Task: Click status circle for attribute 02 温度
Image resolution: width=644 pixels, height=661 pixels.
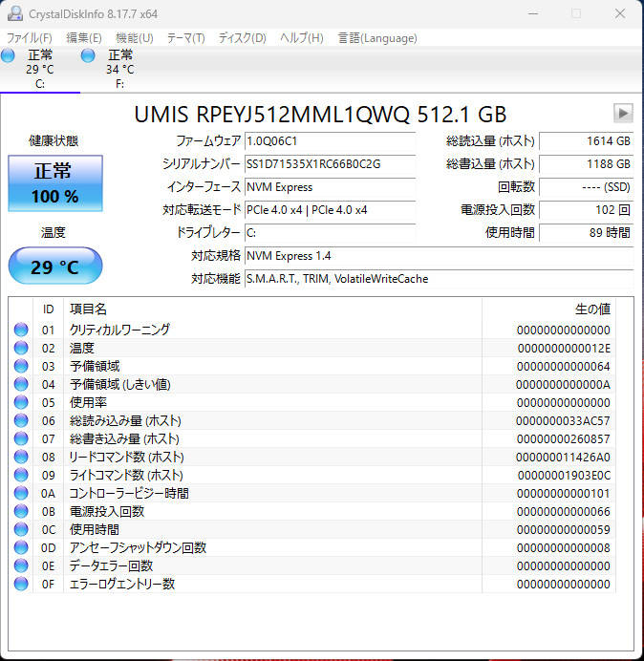Action: [x=21, y=348]
